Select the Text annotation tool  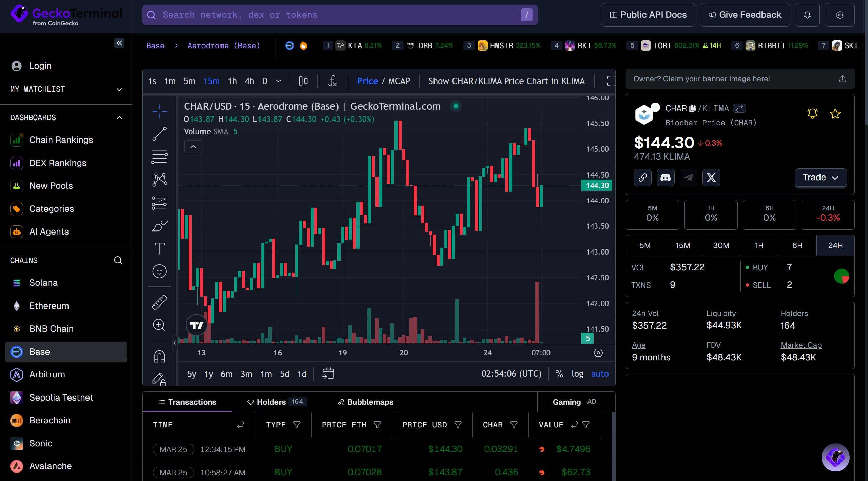[x=159, y=248]
